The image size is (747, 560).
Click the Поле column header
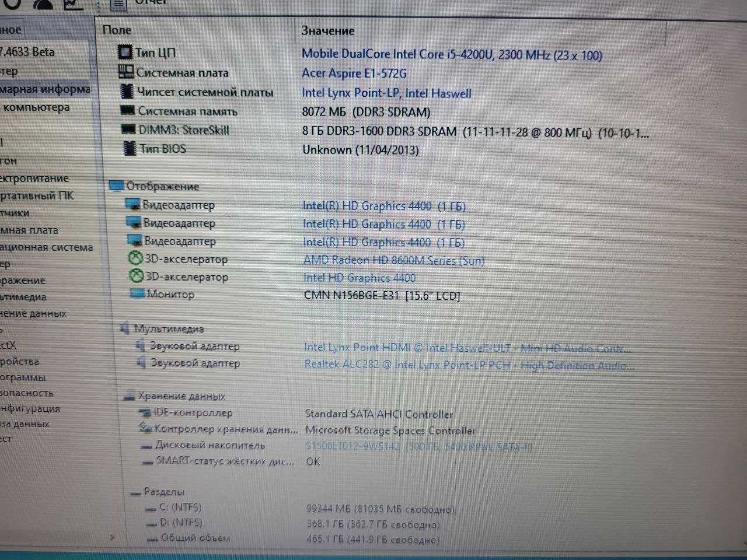117,30
